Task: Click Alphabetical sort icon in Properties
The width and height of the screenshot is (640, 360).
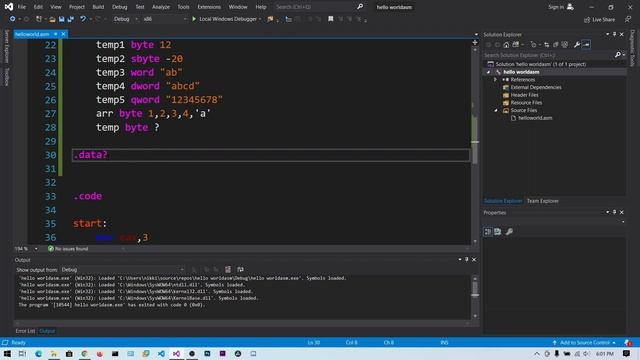Action: tap(498, 232)
